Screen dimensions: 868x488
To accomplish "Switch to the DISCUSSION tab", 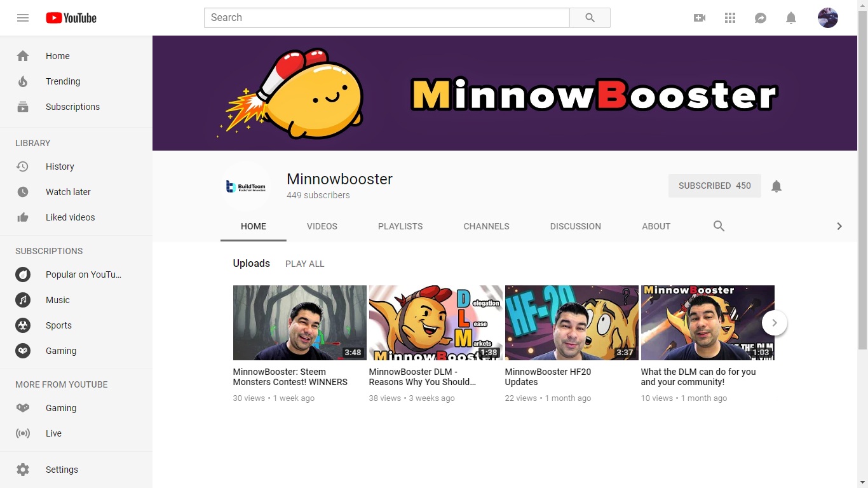I will (x=576, y=226).
